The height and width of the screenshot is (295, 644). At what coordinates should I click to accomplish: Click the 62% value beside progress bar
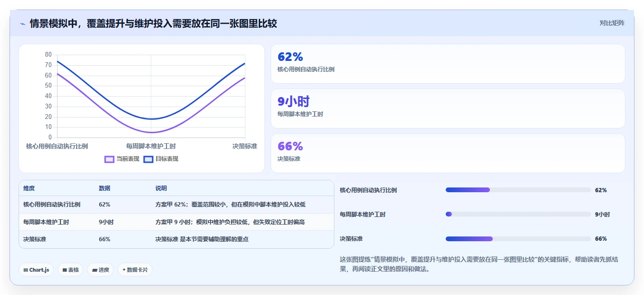[x=601, y=190]
